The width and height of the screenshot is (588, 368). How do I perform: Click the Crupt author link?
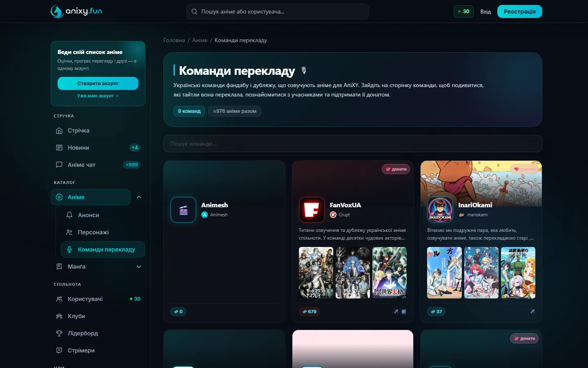click(x=340, y=215)
